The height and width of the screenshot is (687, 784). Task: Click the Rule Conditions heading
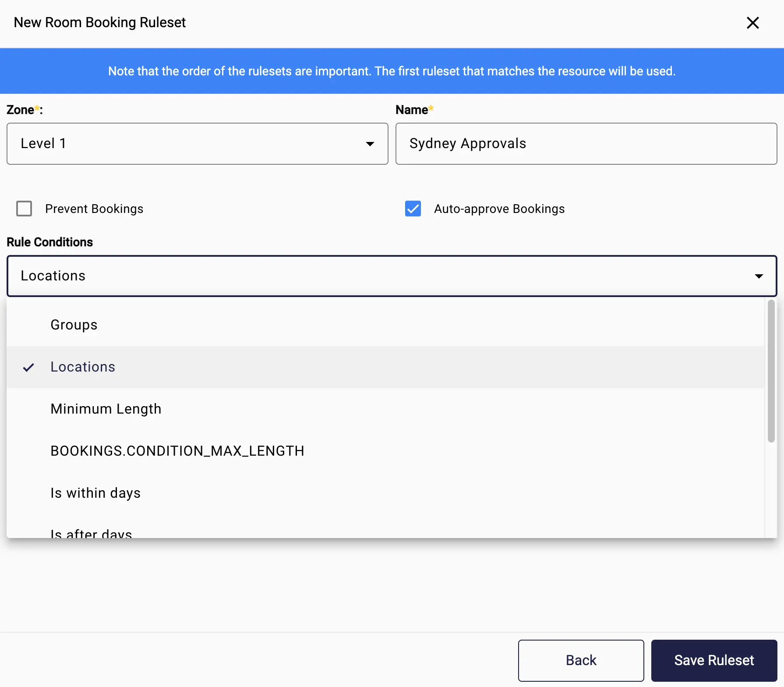tap(50, 242)
